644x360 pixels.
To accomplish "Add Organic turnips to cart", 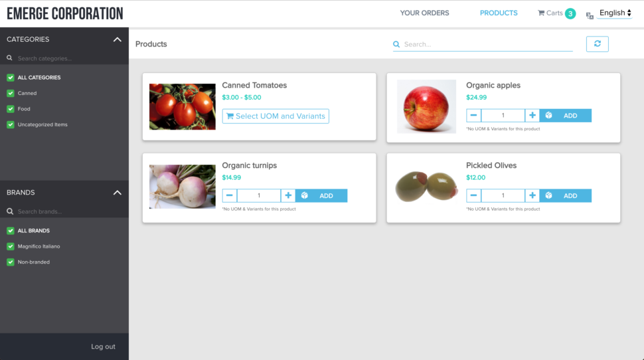I will 321,196.
